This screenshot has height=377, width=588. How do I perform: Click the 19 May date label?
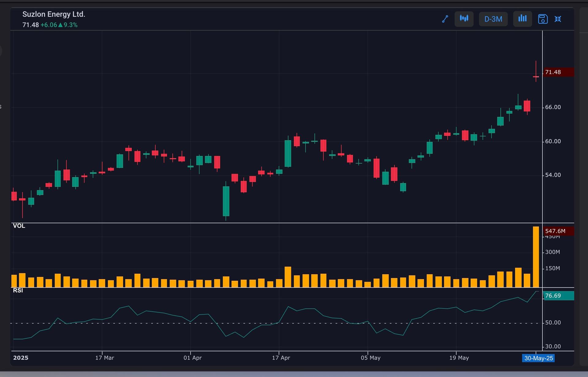click(459, 358)
